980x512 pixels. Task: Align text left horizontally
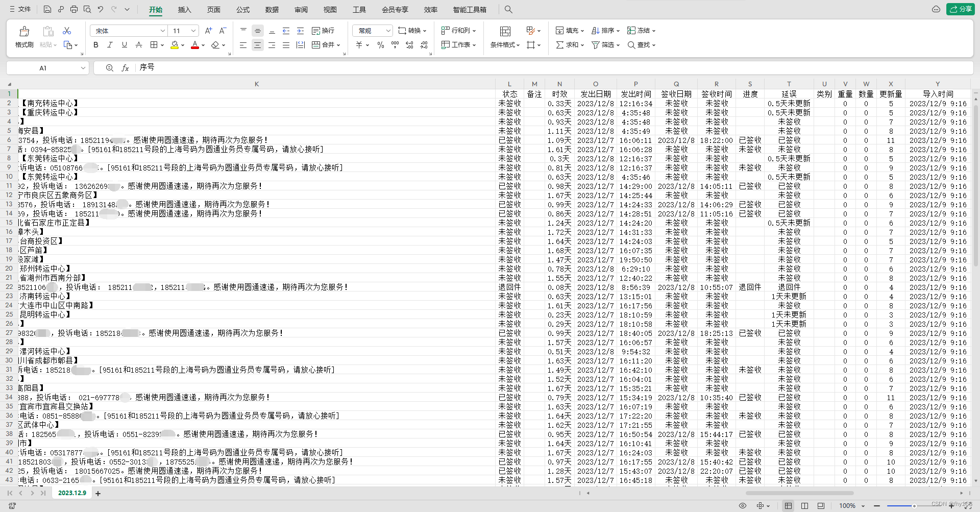[243, 45]
